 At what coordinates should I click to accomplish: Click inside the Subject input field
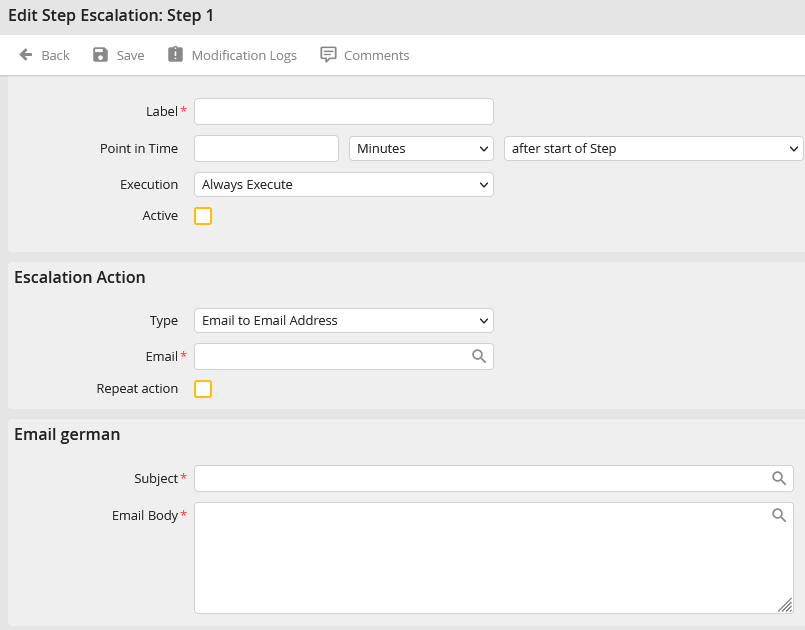493,478
